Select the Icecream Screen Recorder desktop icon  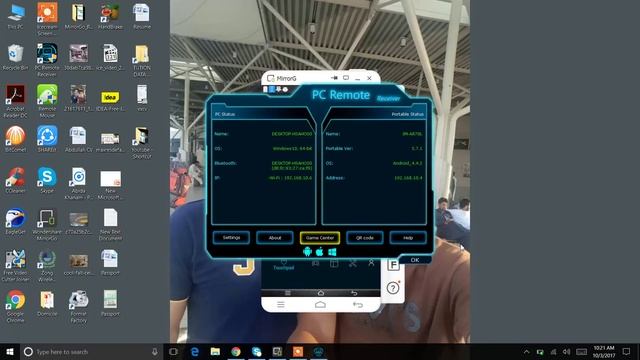[x=47, y=19]
